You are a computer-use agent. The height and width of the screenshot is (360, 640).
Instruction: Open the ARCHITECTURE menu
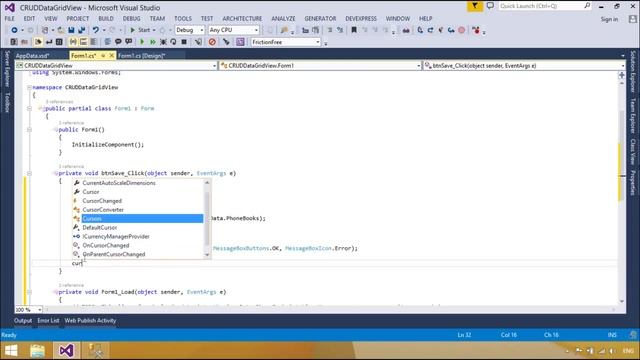(x=242, y=19)
